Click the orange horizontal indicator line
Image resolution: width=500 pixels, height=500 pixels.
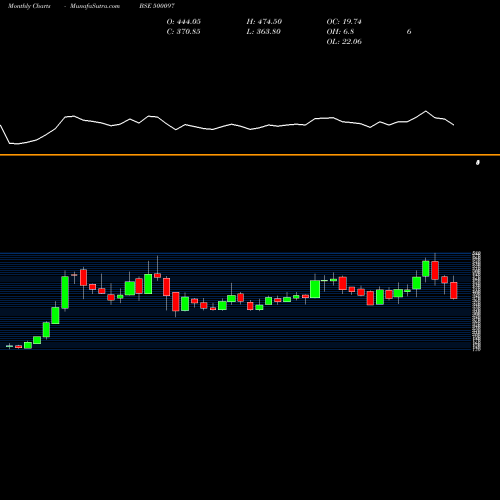click(x=250, y=155)
